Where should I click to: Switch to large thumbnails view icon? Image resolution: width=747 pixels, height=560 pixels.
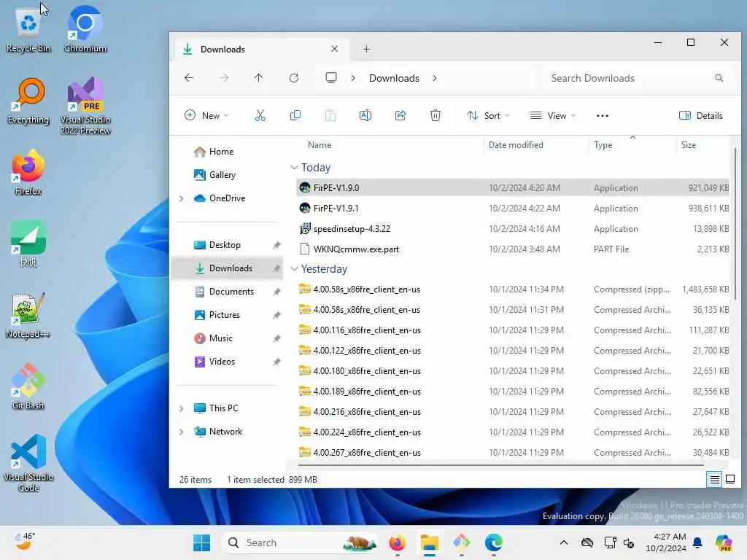(x=730, y=480)
